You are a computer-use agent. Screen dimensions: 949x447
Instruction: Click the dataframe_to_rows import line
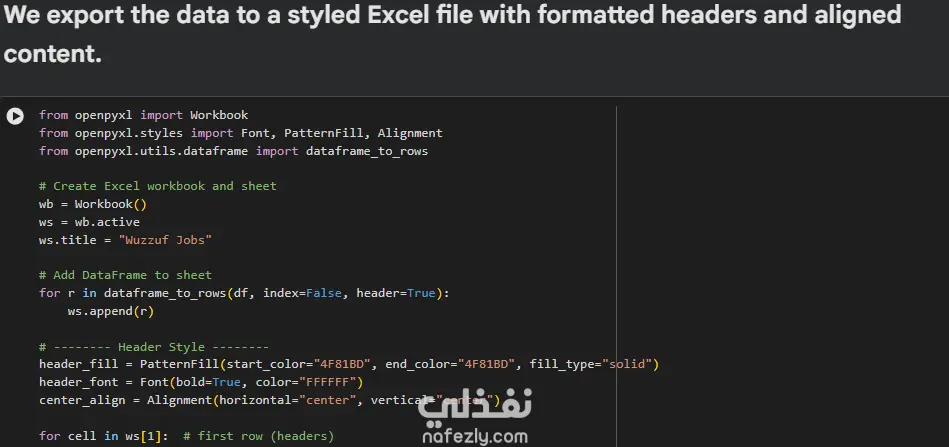(x=234, y=151)
